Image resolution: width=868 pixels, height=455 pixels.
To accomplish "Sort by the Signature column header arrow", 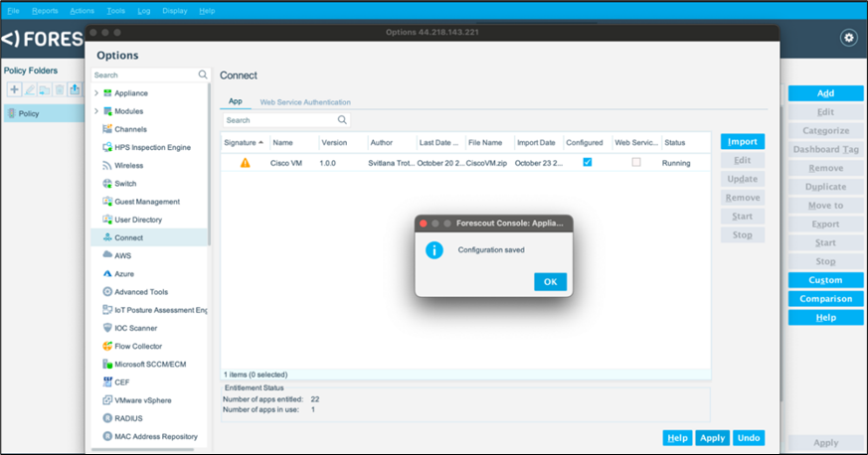I will coord(260,143).
